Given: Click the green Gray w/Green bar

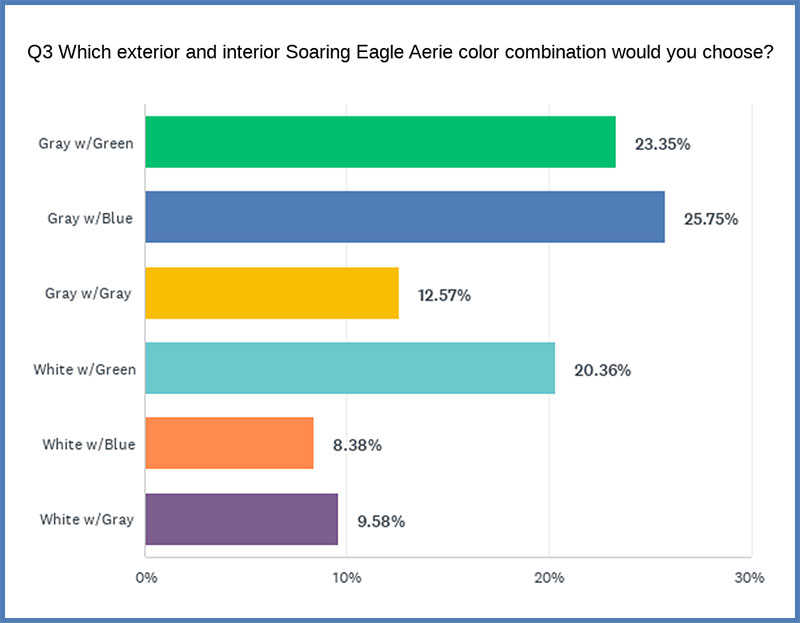Looking at the screenshot, I should point(380,142).
